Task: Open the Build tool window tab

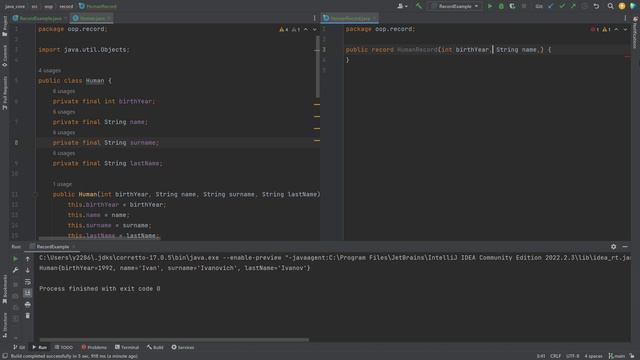Action: (155, 347)
